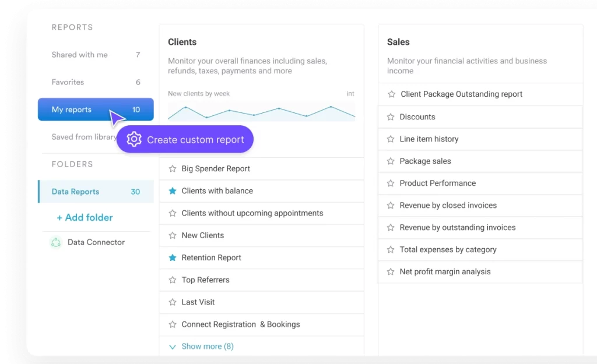Image resolution: width=597 pixels, height=364 pixels.
Task: Open Revenue by closed invoices report
Action: tap(448, 206)
